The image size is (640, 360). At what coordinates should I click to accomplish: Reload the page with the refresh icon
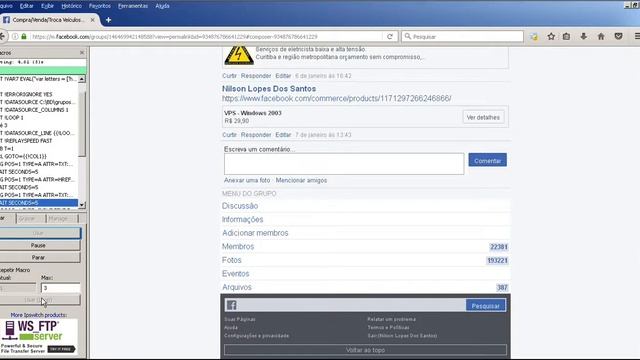pyautogui.click(x=390, y=37)
